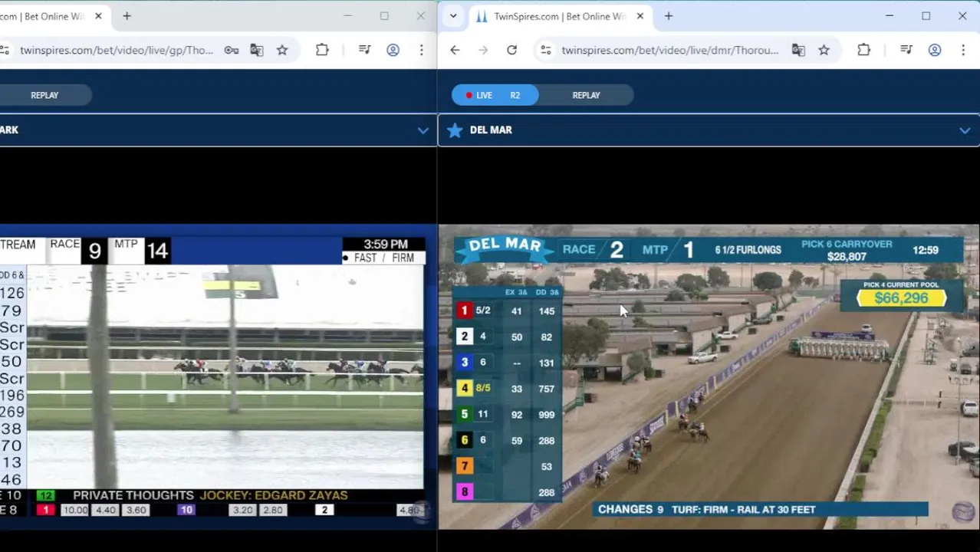Bookmark the Gulfstream page with star icon
Viewport: 980px width, 552px height.
pos(282,50)
